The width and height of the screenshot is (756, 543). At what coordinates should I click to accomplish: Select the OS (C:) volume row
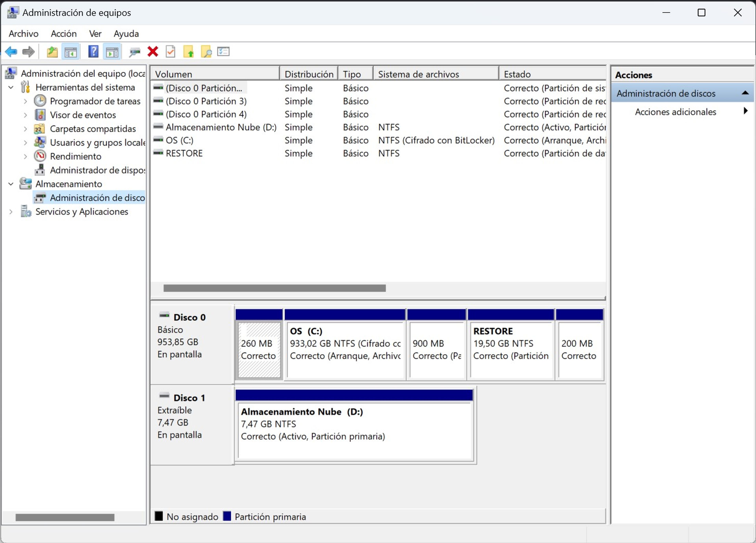378,140
